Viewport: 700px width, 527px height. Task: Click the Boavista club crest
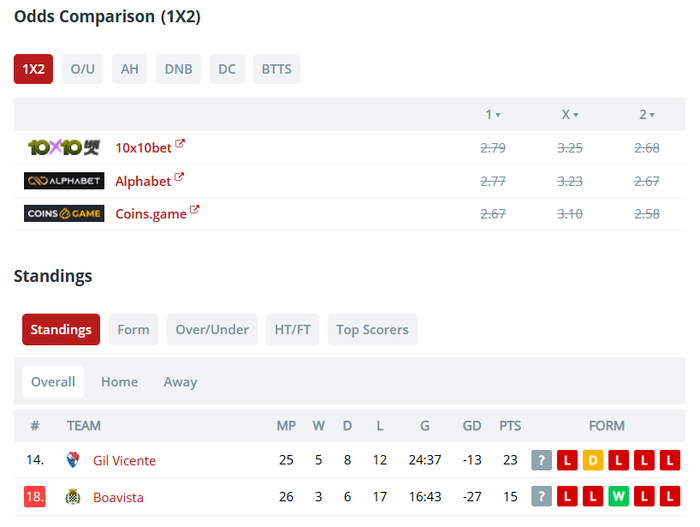pyautogui.click(x=72, y=496)
